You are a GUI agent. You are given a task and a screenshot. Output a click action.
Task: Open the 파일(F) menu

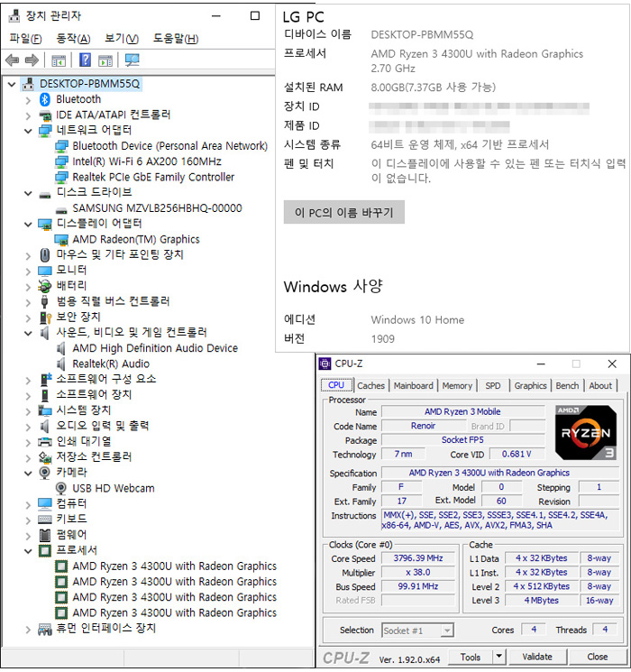(x=25, y=38)
